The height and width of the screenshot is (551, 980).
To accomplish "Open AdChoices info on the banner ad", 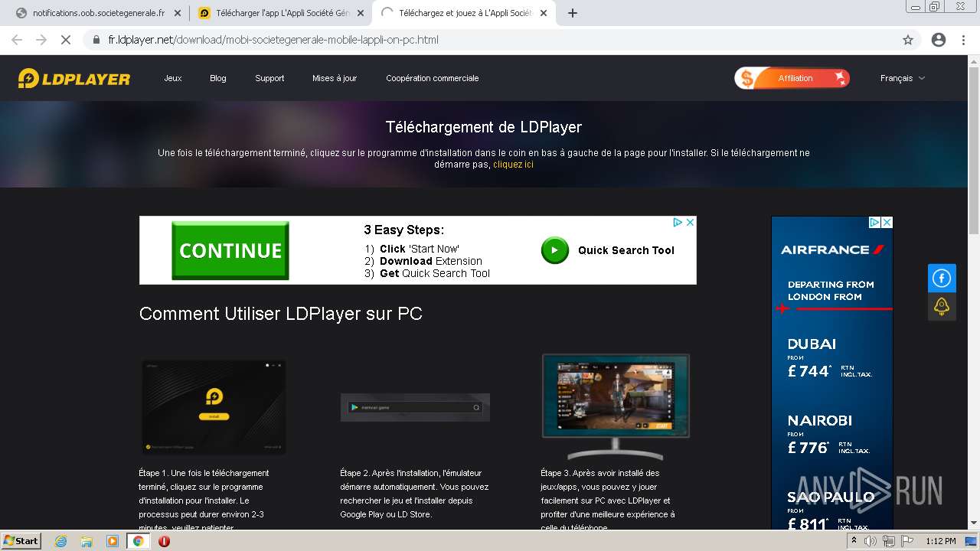I will [x=678, y=222].
